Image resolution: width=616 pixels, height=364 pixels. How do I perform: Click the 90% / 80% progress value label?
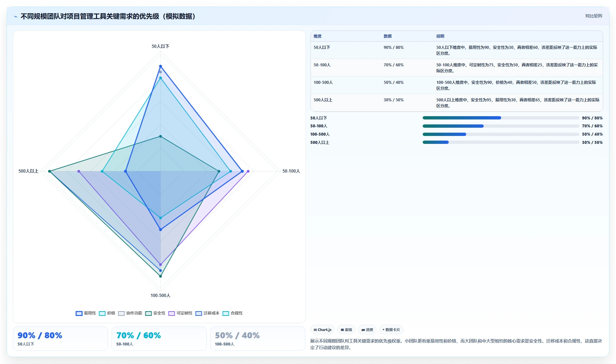pos(592,118)
